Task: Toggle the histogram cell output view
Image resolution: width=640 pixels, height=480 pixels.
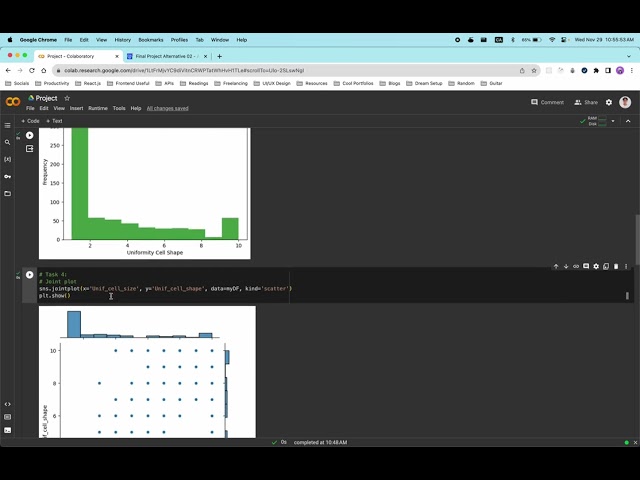Action: (29, 149)
